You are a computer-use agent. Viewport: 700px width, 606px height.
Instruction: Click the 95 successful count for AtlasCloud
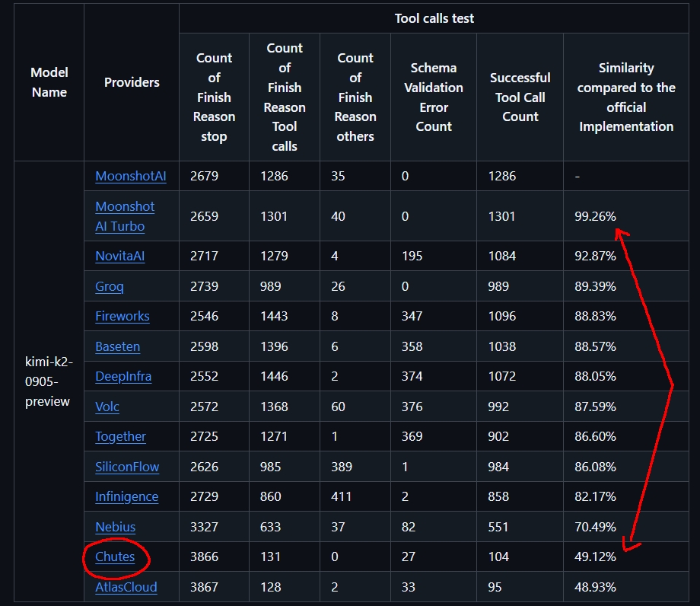point(495,587)
